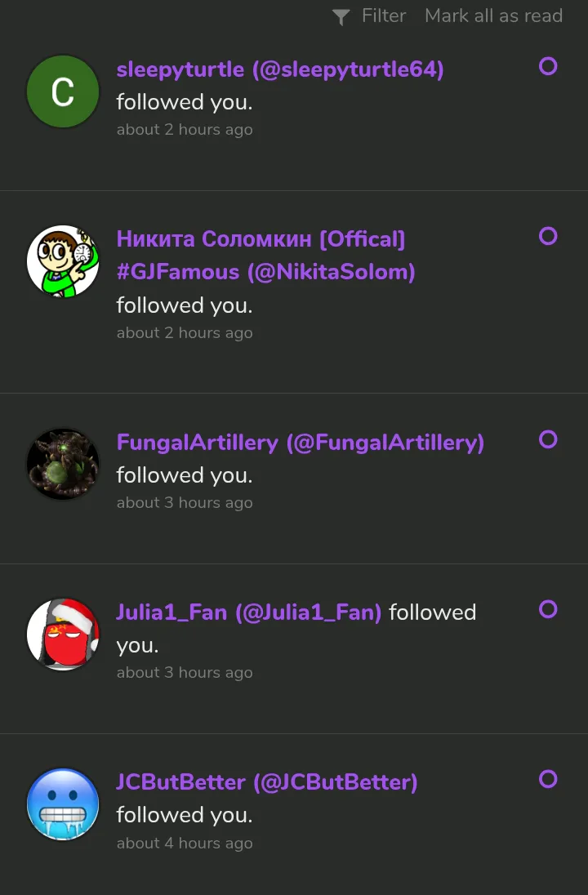Mark JCButBetter notification as read
The width and height of the screenshot is (588, 895).
(x=548, y=779)
